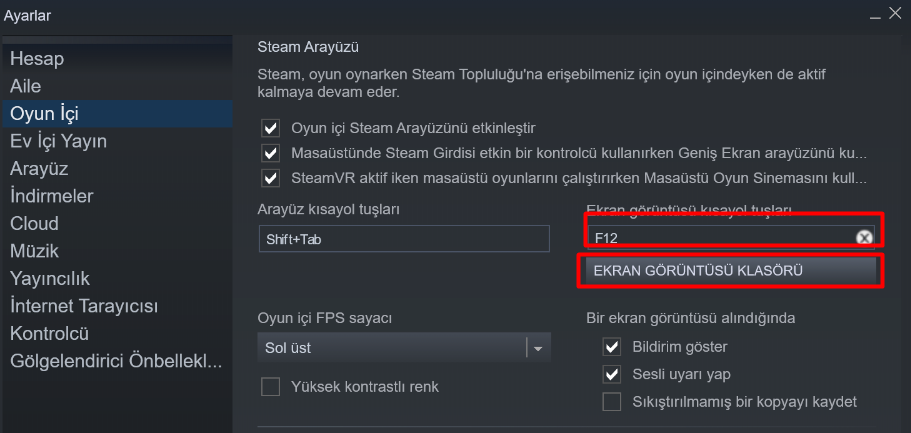Select Aile in the sidebar

click(x=26, y=87)
